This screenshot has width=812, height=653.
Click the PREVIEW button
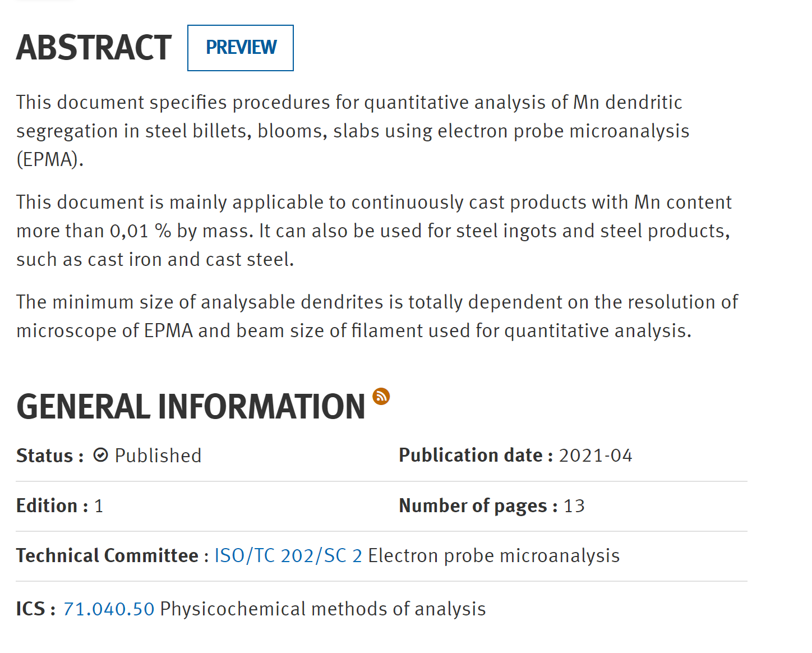pyautogui.click(x=241, y=48)
